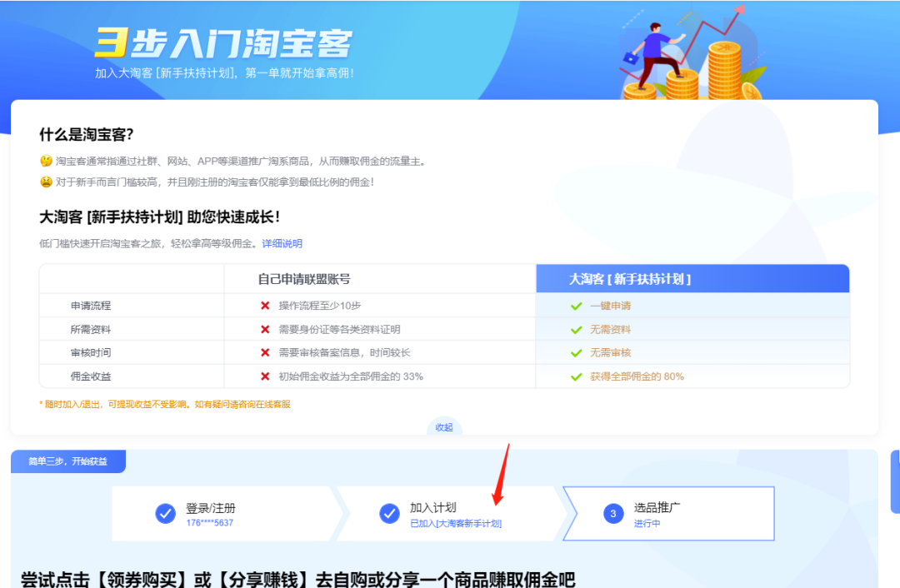Click the phone number 176****5637
The width and height of the screenshot is (900, 588).
click(x=209, y=522)
